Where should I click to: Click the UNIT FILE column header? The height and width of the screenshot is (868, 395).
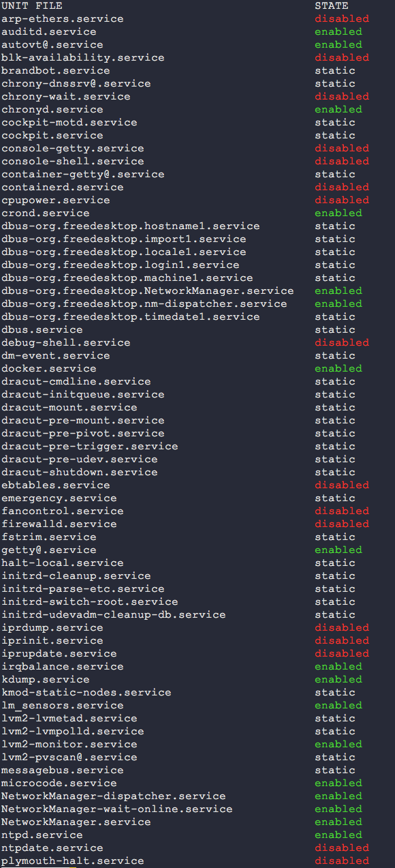(31, 6)
